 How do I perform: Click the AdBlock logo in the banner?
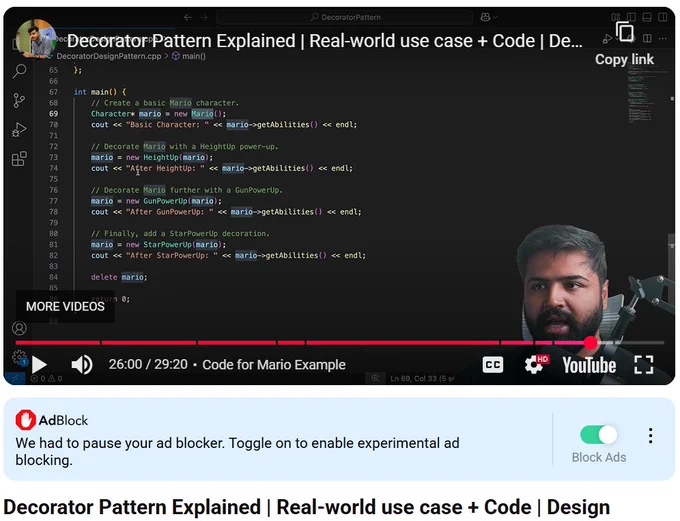point(52,420)
